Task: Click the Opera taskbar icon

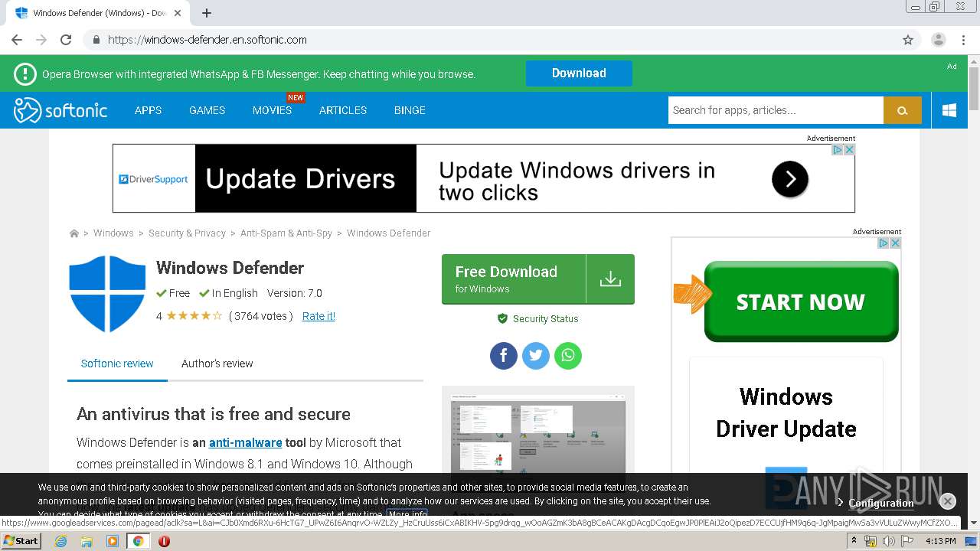Action: pyautogui.click(x=164, y=541)
